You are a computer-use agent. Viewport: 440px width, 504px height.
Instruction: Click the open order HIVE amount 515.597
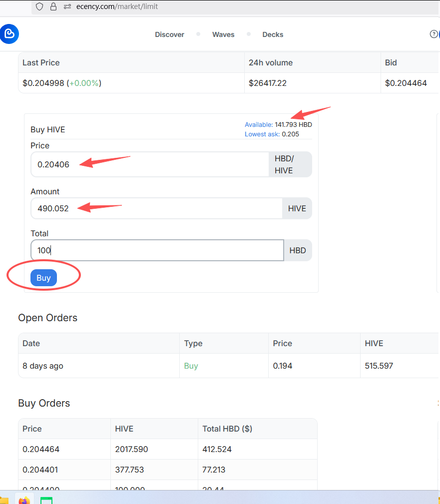pyautogui.click(x=379, y=366)
